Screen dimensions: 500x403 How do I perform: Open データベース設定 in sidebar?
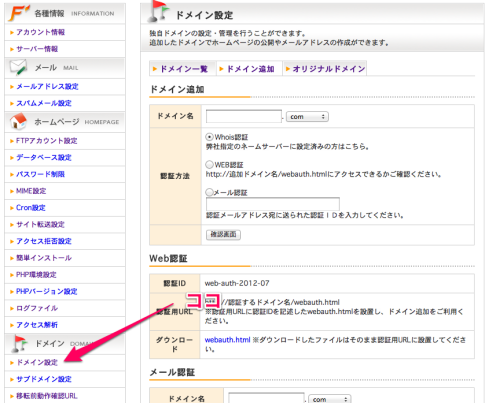pyautogui.click(x=44, y=158)
